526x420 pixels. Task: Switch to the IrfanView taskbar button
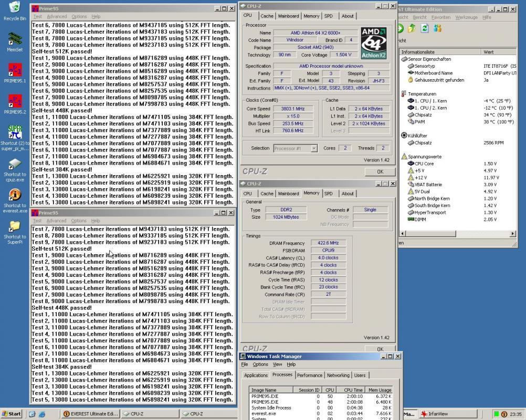pos(448,414)
